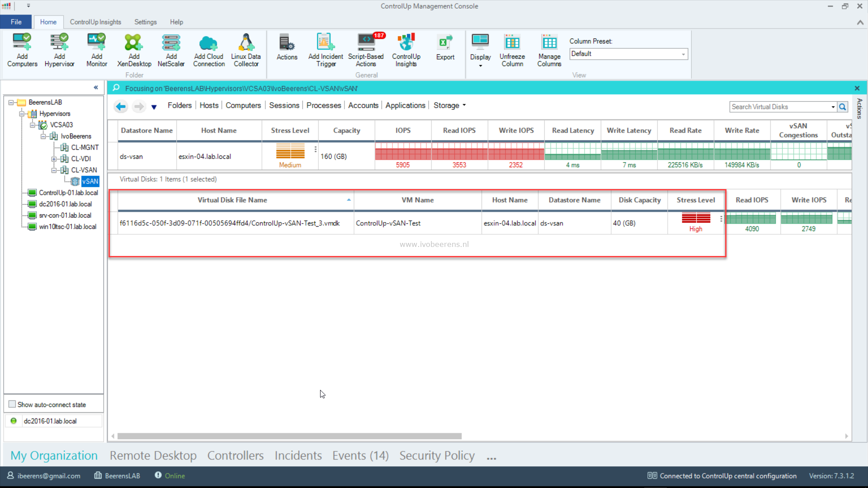Sort by Stress Level datastore column
868x488 pixels.
point(290,130)
